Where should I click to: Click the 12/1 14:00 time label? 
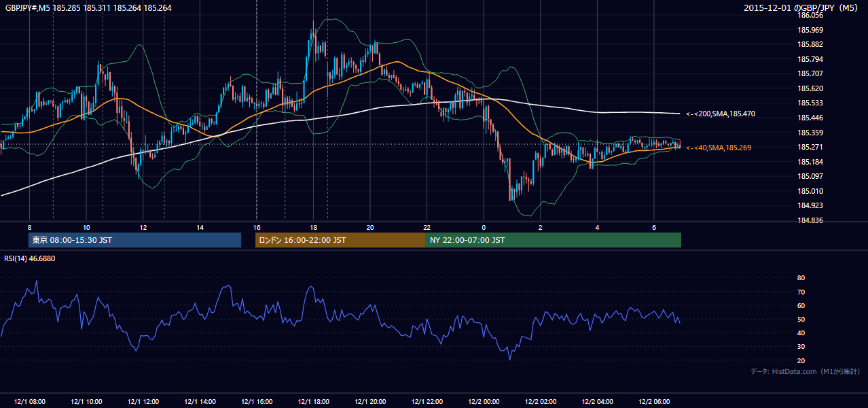200,402
